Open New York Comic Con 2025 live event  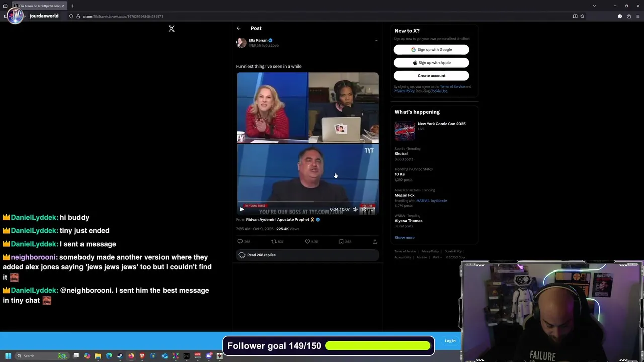(x=435, y=131)
